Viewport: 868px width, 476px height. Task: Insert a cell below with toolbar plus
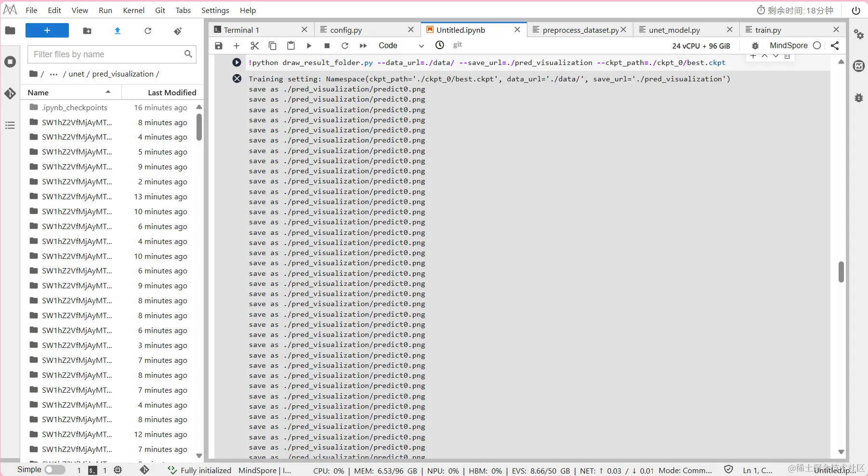[237, 46]
